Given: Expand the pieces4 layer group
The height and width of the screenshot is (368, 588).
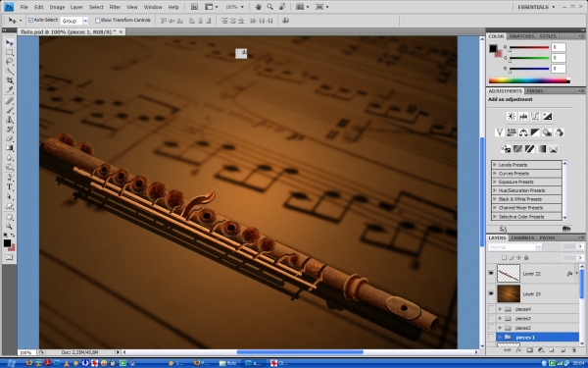Looking at the screenshot, I should (x=500, y=309).
